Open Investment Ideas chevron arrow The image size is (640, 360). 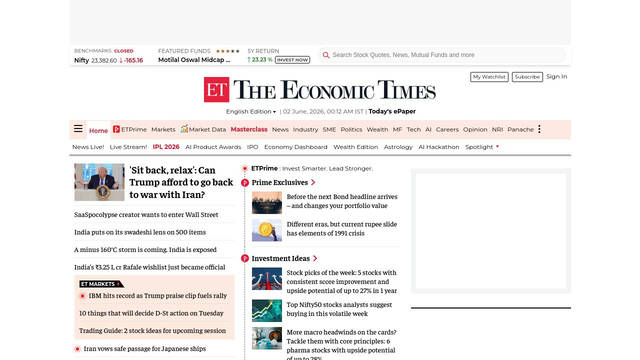315,258
